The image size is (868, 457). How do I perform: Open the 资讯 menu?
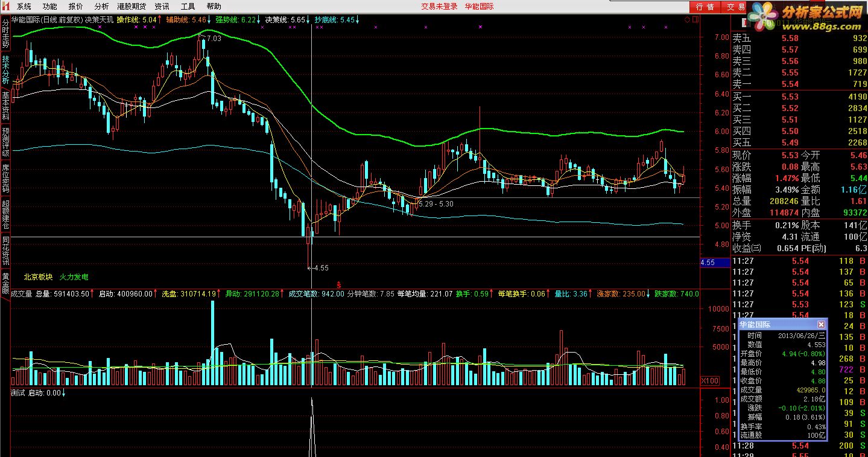[162, 7]
